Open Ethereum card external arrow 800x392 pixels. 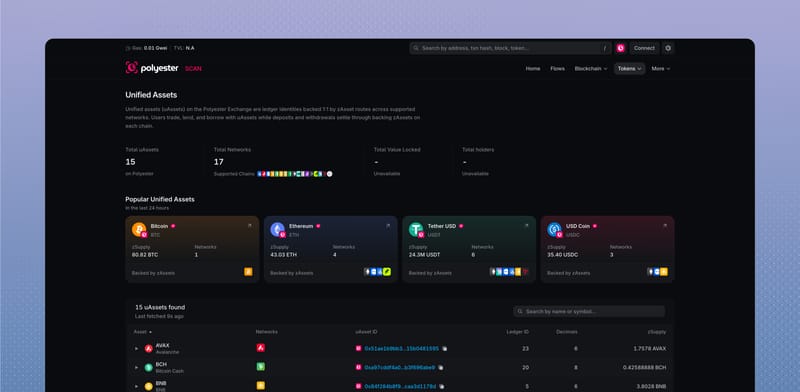coord(388,226)
